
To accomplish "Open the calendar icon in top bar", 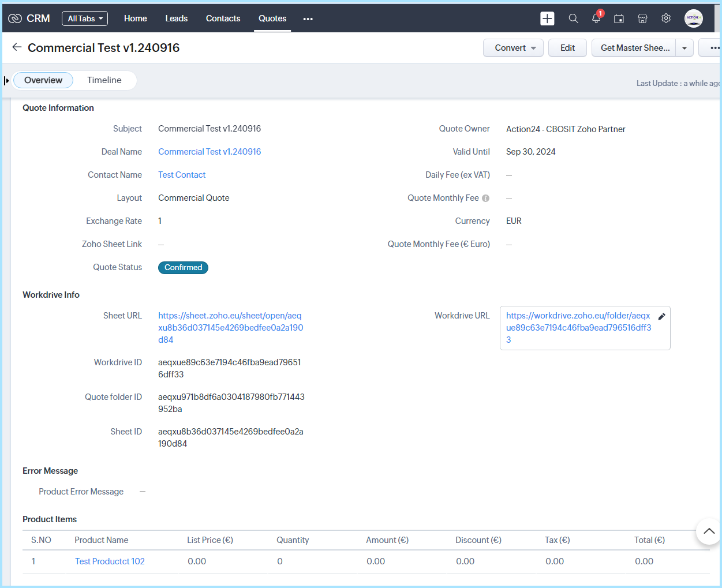I will click(619, 18).
